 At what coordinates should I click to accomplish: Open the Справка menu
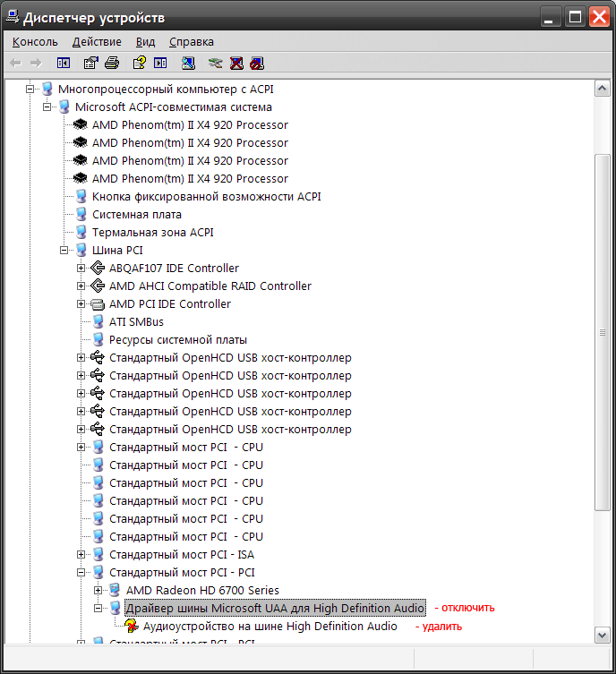(x=192, y=42)
